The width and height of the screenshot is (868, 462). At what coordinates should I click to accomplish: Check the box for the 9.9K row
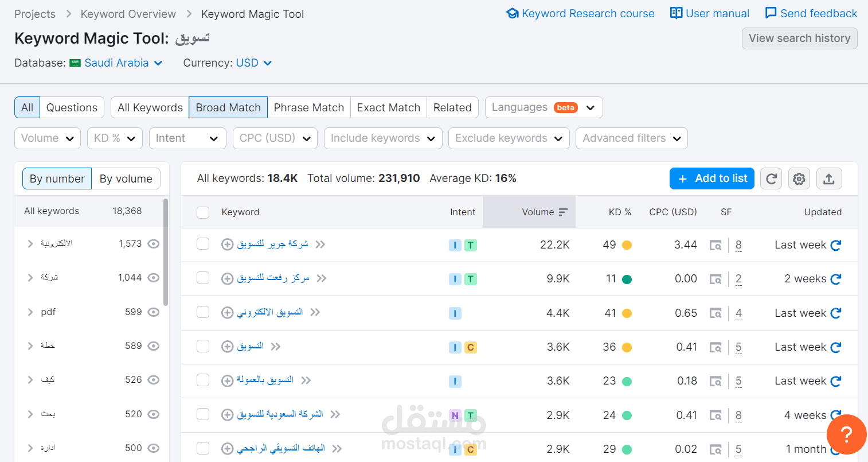(x=203, y=278)
